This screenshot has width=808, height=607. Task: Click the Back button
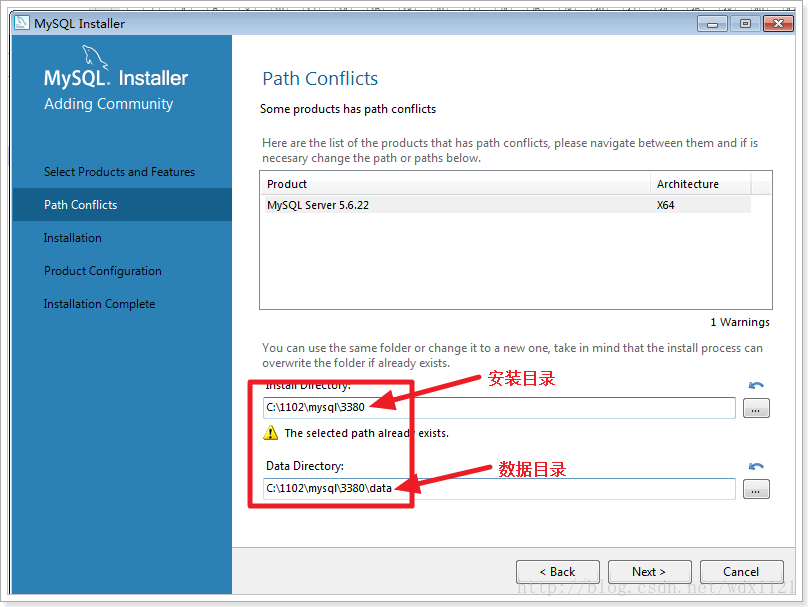pos(558,571)
